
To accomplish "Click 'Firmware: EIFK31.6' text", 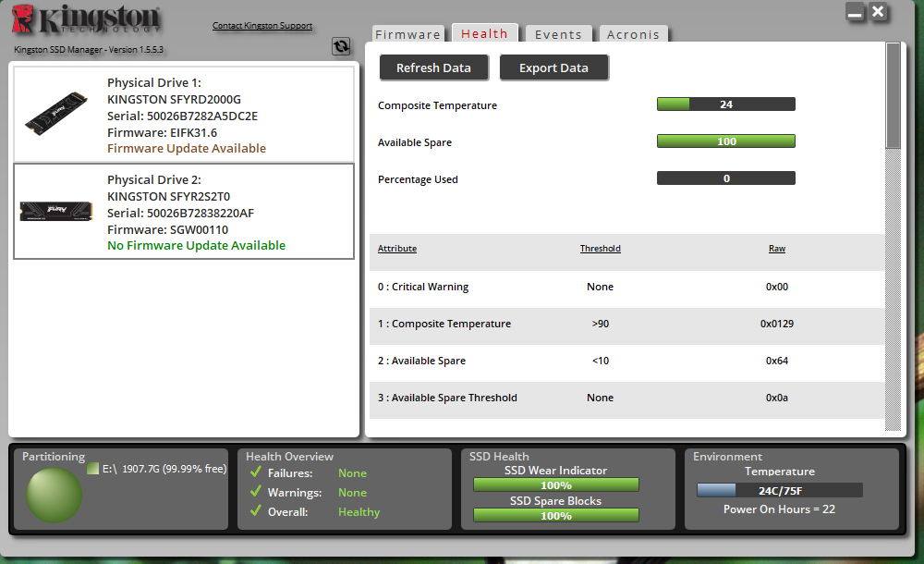I will coord(162,133).
